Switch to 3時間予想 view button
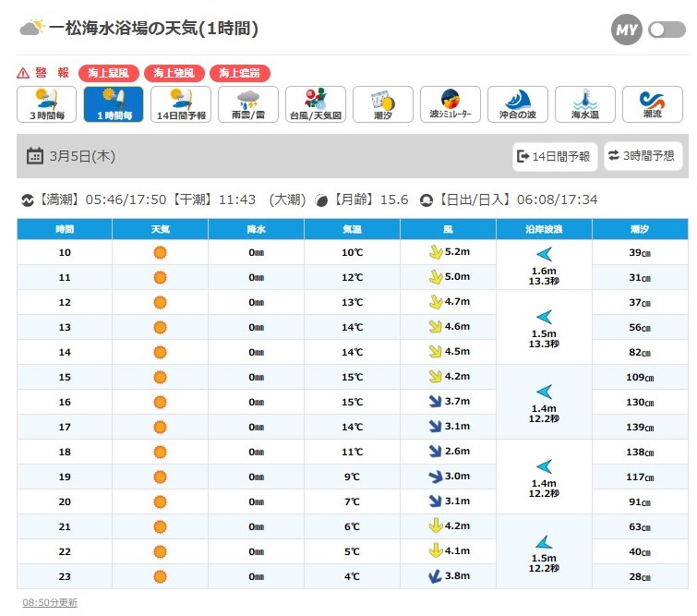 [643, 156]
